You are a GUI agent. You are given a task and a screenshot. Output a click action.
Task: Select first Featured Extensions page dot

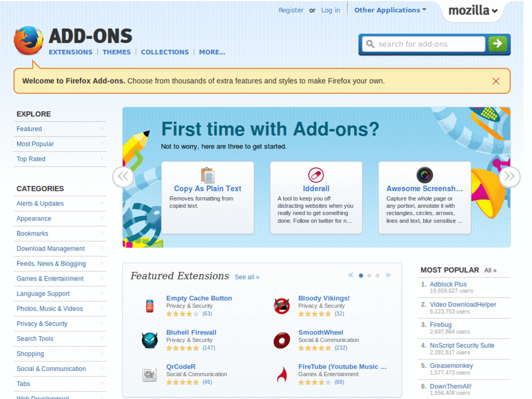pos(361,275)
